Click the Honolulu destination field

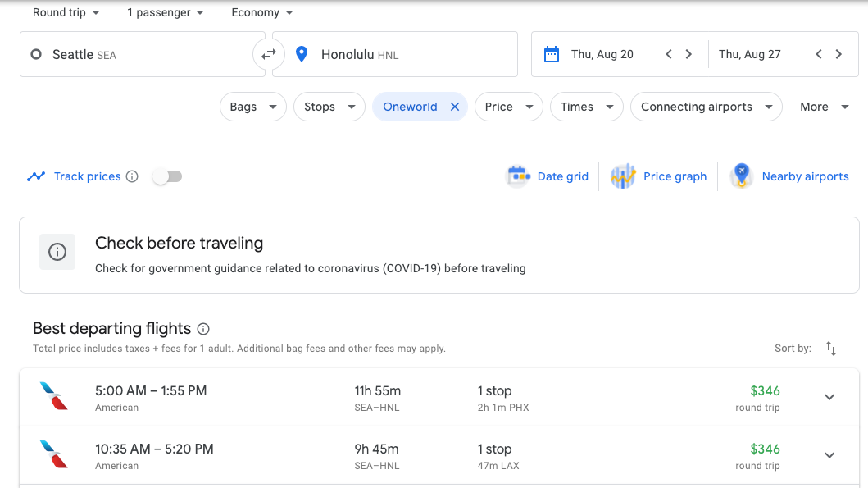point(393,55)
